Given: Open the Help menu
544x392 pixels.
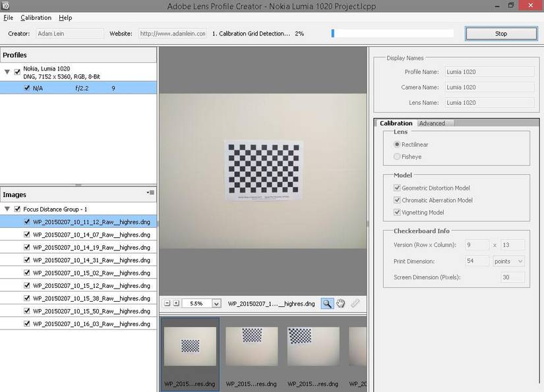Looking at the screenshot, I should (x=65, y=18).
